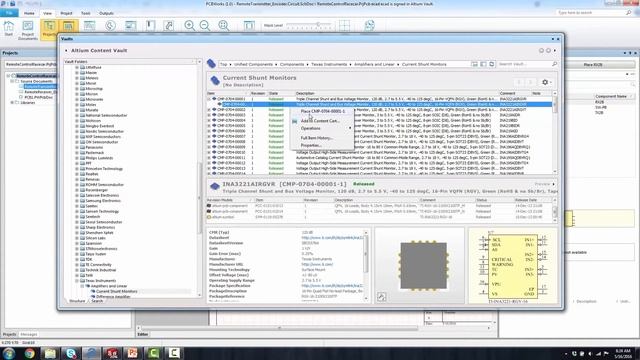
Task: Click the clock-shaped ribbon icon
Action: tap(110, 26)
